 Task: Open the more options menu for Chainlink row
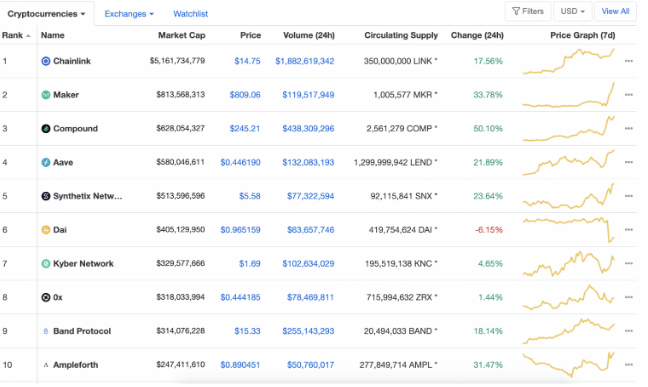(629, 61)
